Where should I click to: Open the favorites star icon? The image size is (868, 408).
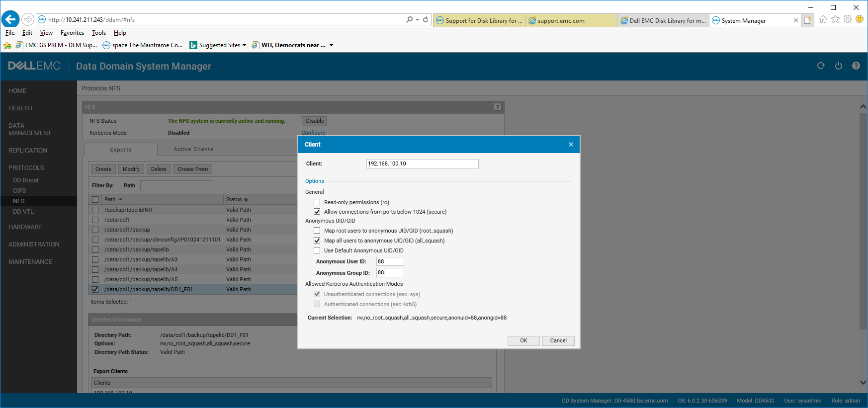(835, 19)
